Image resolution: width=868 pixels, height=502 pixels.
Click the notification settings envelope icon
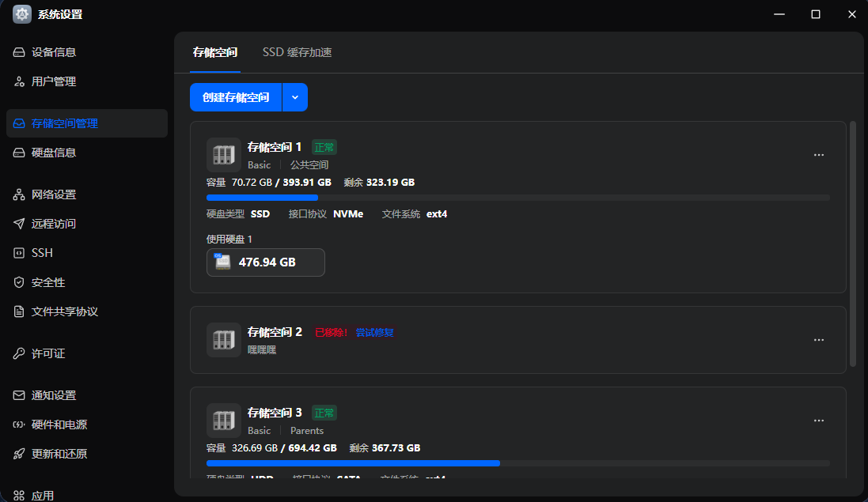coord(19,395)
